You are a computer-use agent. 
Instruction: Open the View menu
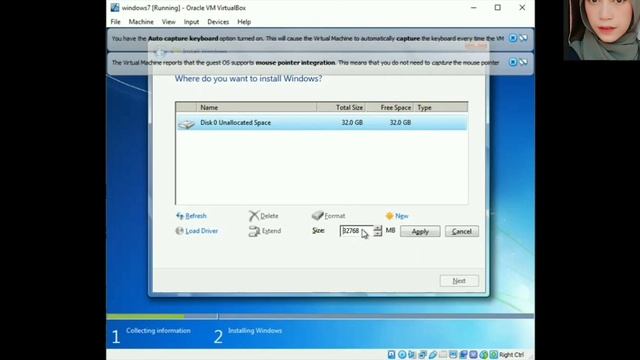point(168,22)
